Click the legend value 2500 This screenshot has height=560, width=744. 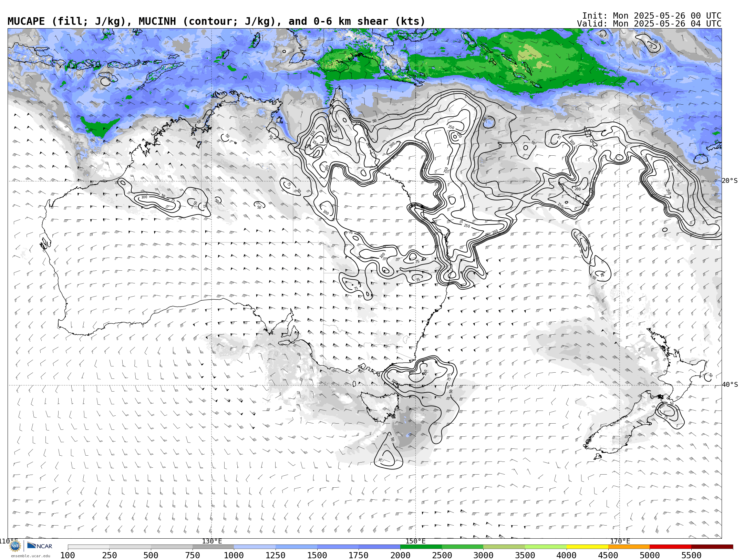pyautogui.click(x=442, y=555)
